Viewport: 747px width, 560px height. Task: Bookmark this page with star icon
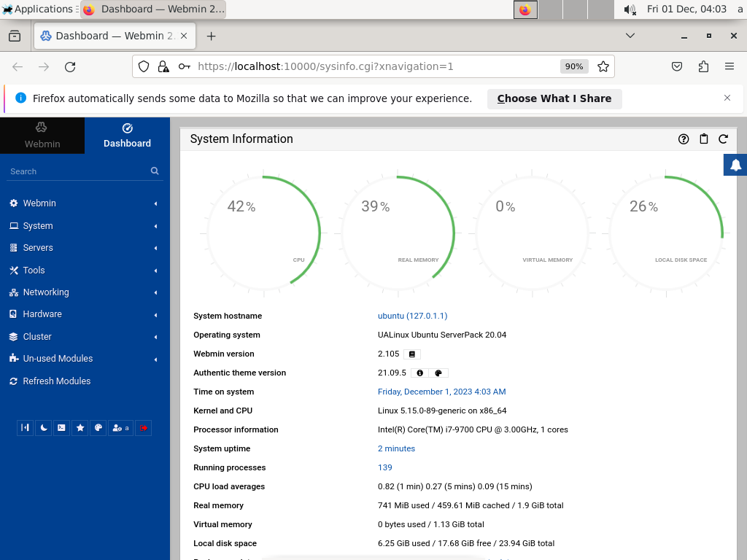[603, 66]
